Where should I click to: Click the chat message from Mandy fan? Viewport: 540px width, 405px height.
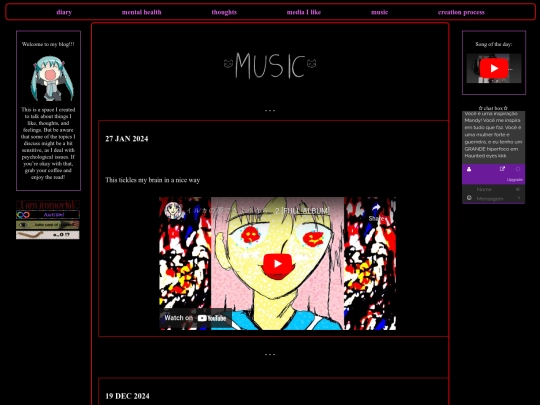point(493,135)
